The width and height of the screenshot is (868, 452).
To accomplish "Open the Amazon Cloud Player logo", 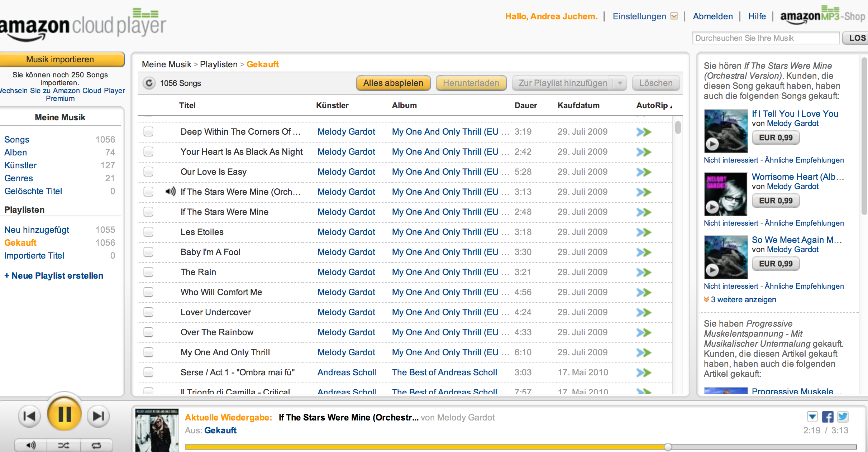I will [x=82, y=24].
